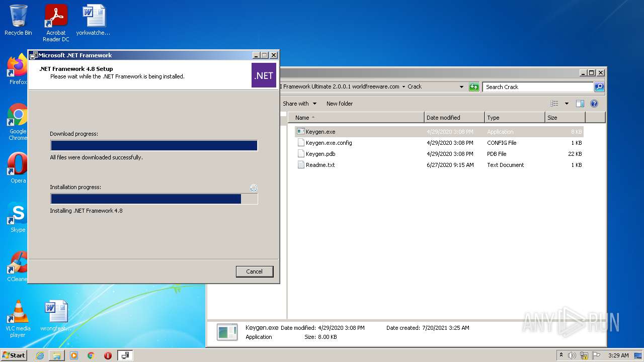
Task: Click the Action Center flag tray icon
Action: click(596, 355)
